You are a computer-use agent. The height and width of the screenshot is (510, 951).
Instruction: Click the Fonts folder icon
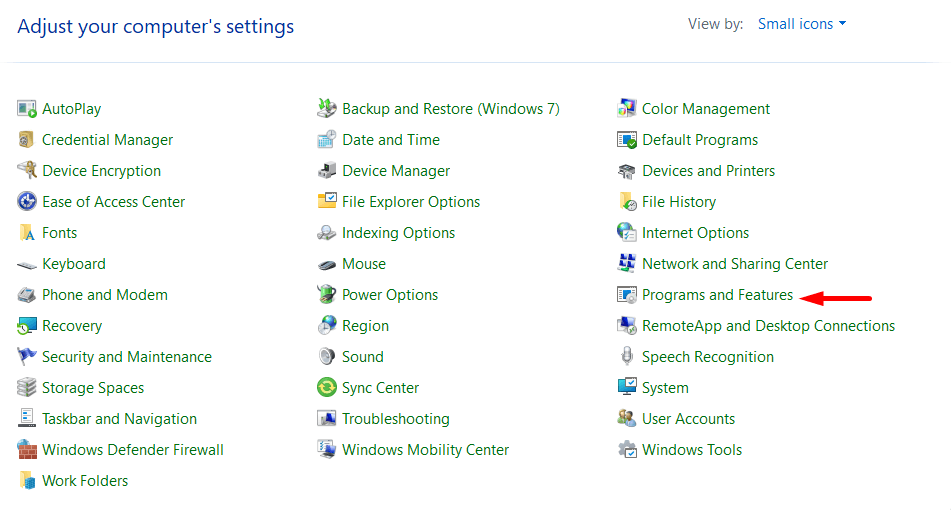tap(27, 233)
